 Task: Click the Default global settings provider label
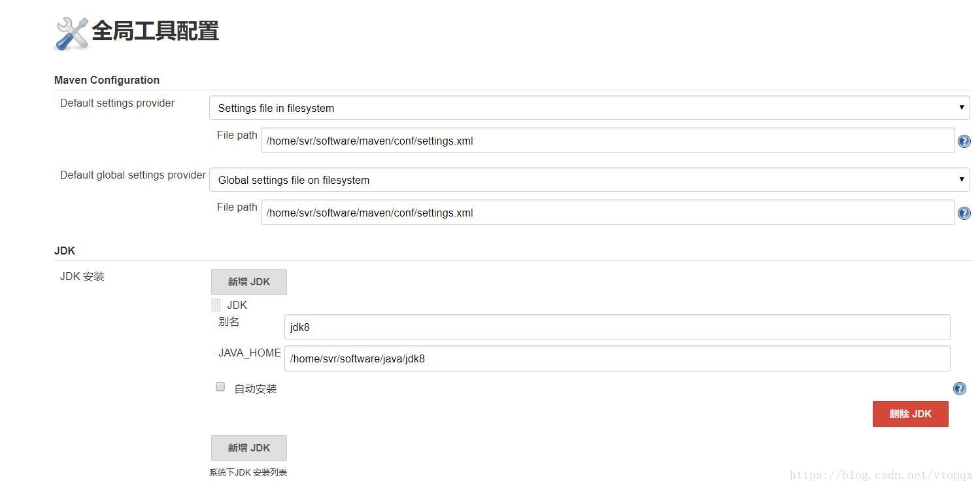pyautogui.click(x=133, y=175)
